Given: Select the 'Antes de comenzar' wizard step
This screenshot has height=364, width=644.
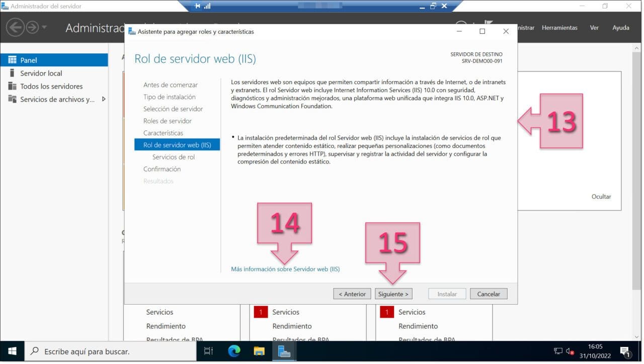Looking at the screenshot, I should point(171,85).
